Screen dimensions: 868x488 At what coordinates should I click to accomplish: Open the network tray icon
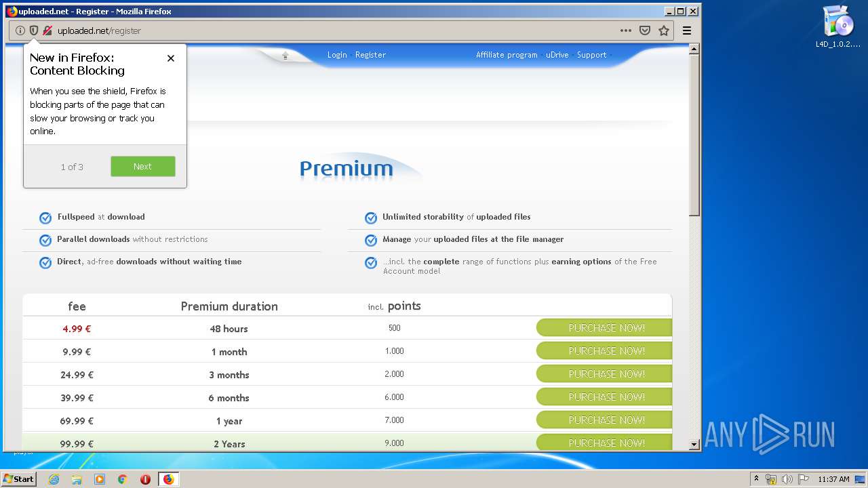tap(771, 479)
